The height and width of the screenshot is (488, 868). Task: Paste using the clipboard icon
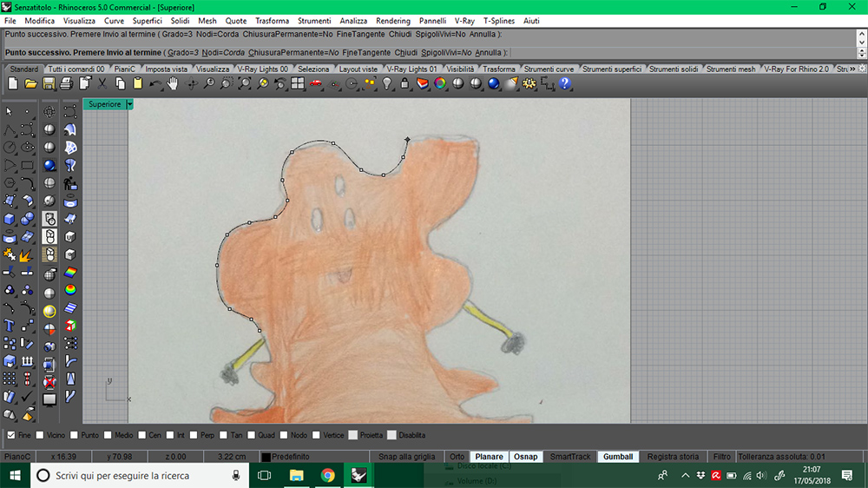click(x=138, y=83)
